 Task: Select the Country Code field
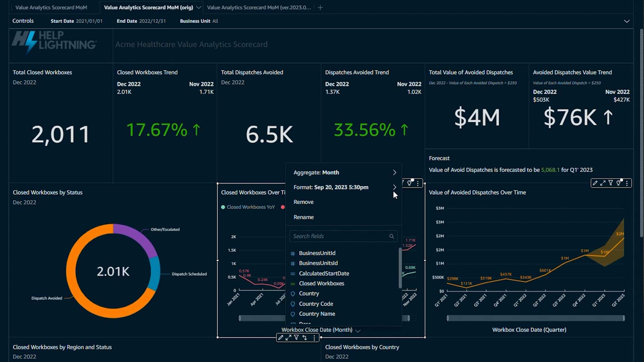tap(316, 304)
